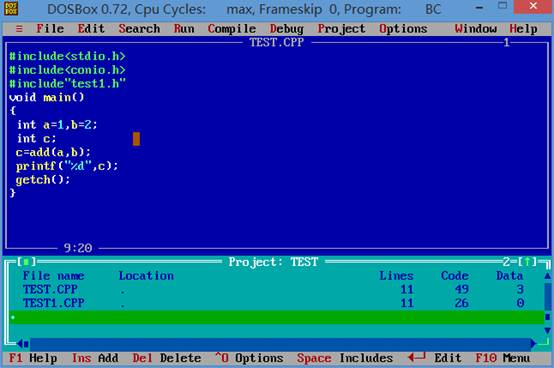Click the editor window number 1
554x368 pixels.
[x=506, y=42]
